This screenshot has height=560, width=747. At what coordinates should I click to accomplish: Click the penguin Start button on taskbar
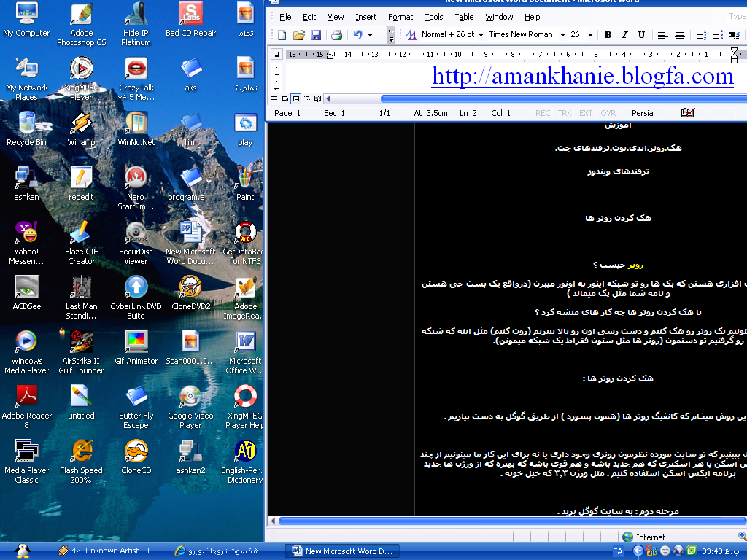click(x=22, y=551)
